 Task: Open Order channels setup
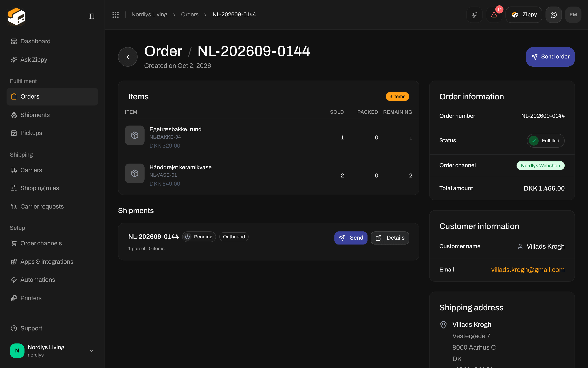[52, 243]
